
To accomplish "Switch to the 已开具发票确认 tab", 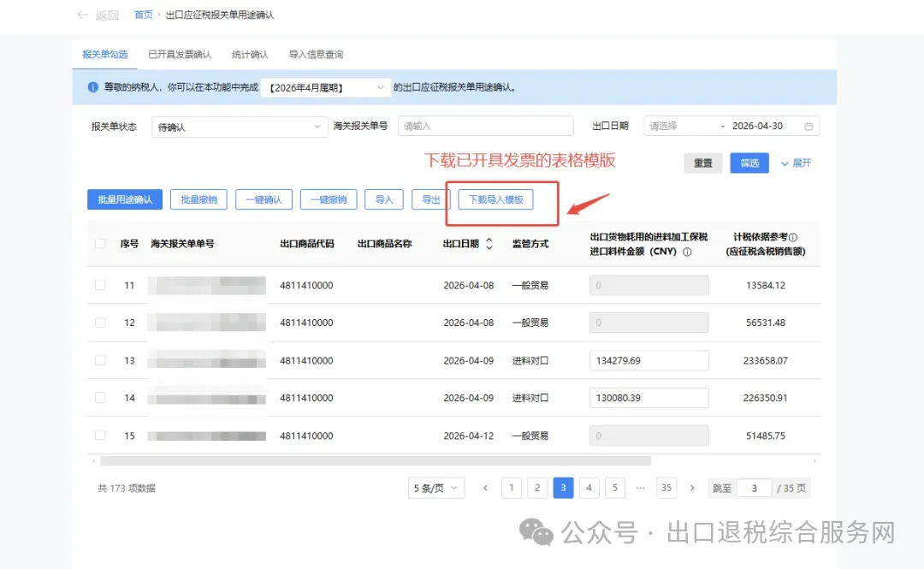I will [180, 54].
